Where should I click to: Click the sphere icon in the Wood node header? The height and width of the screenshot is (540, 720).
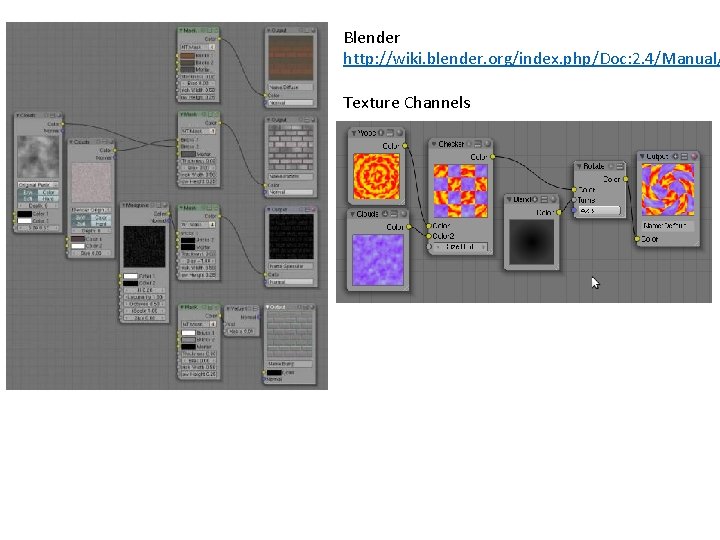coord(399,133)
